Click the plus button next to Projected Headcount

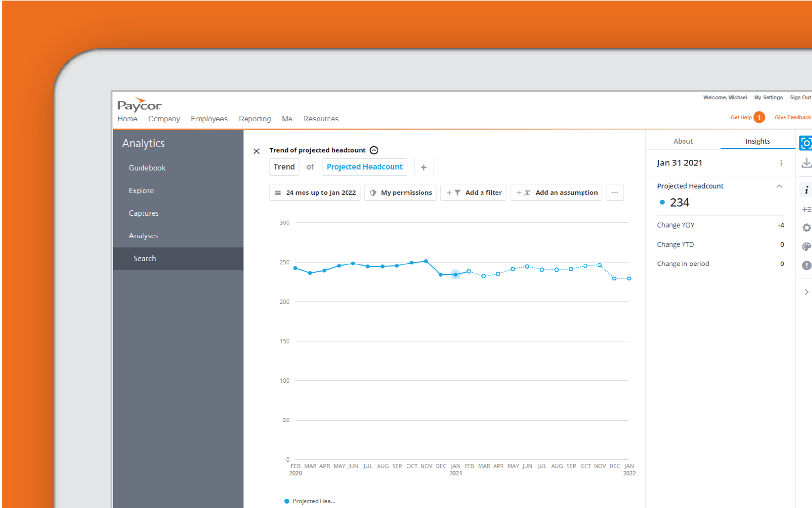424,167
